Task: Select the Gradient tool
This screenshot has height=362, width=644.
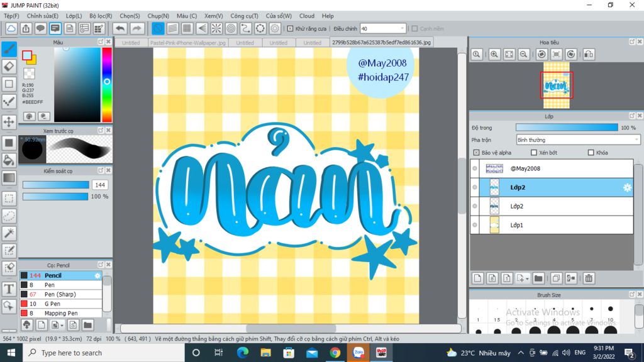Action: [9, 178]
